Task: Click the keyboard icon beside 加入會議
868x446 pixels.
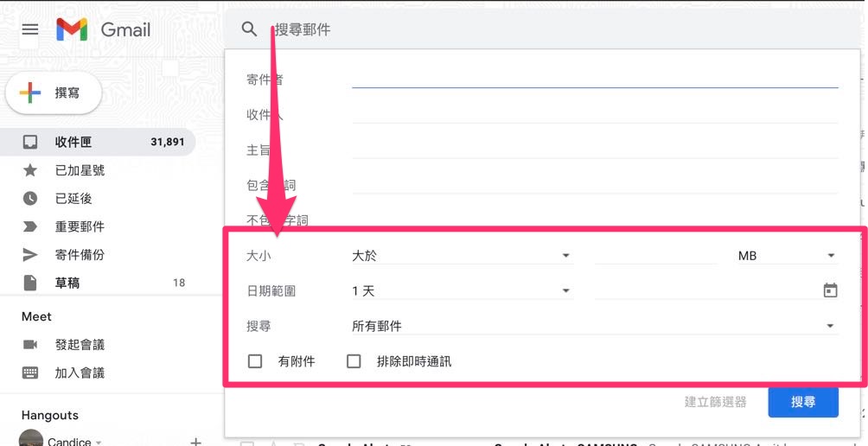Action: tap(30, 373)
